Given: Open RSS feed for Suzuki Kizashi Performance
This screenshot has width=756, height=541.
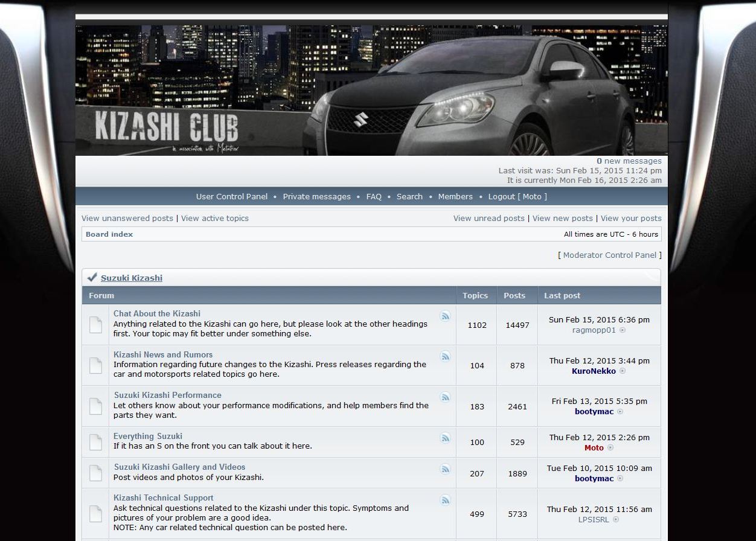Looking at the screenshot, I should click(x=445, y=397).
